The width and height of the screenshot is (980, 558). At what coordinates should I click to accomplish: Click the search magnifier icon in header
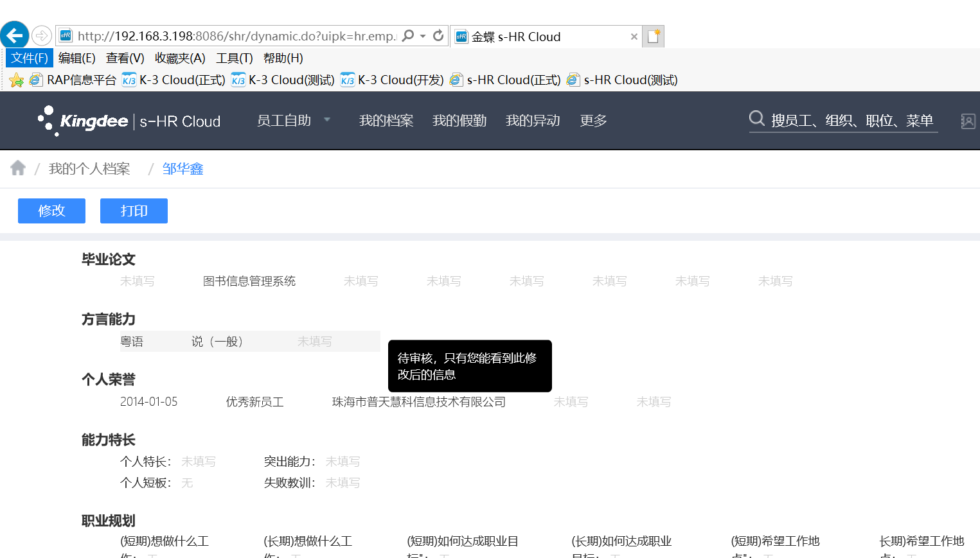pos(757,119)
